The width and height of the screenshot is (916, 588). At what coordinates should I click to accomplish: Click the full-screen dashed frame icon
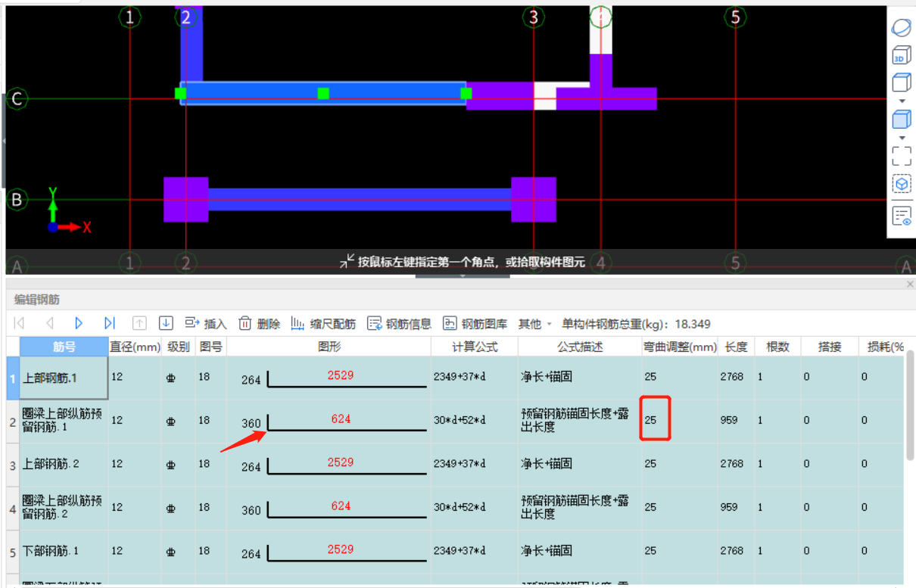[901, 156]
